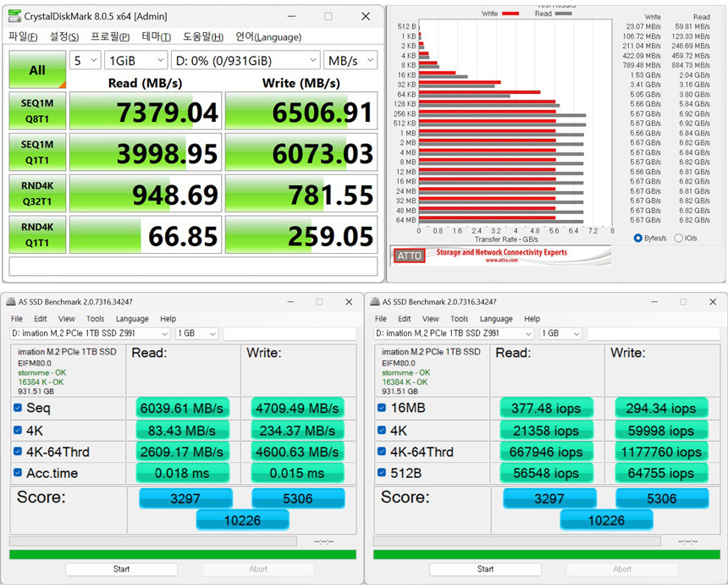
Task: Open File menu in AS SSD MB/s window
Action: pyautogui.click(x=17, y=319)
